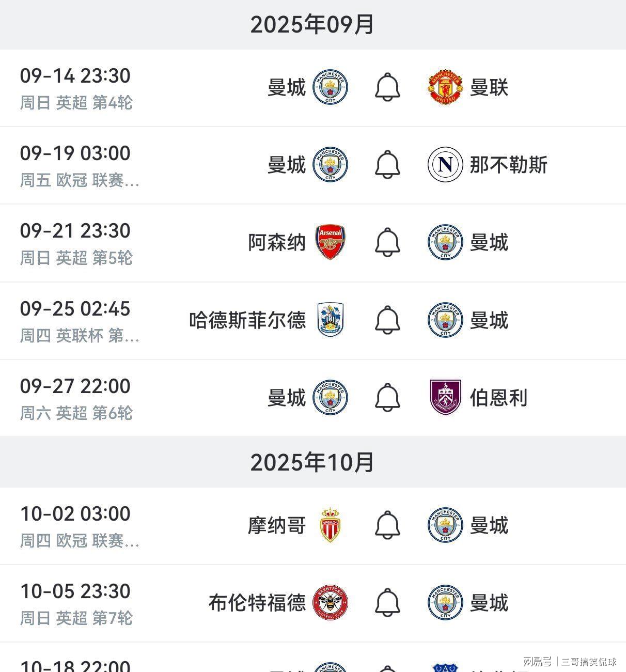The image size is (626, 672).
Task: Click Man City crest in the 09-14 match
Action: 331,87
